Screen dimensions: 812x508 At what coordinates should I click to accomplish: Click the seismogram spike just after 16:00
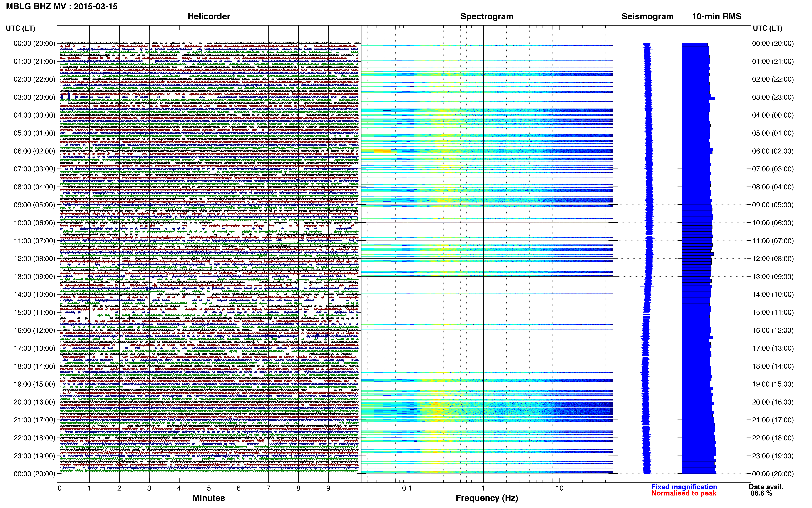[x=645, y=338]
